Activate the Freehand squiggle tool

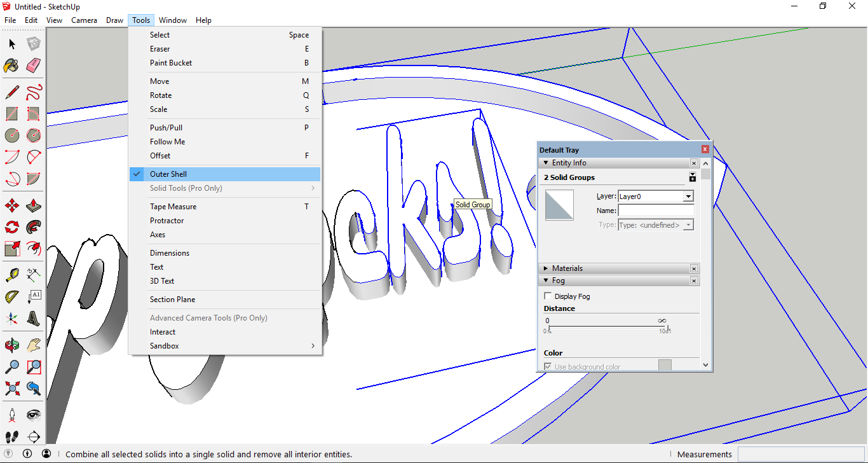point(34,92)
